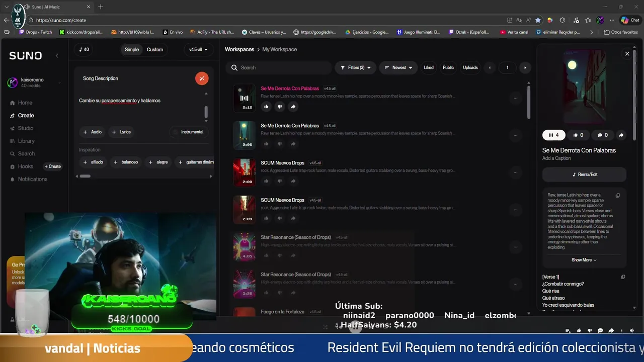Click the 40 credits counter at top

pyautogui.click(x=84, y=49)
